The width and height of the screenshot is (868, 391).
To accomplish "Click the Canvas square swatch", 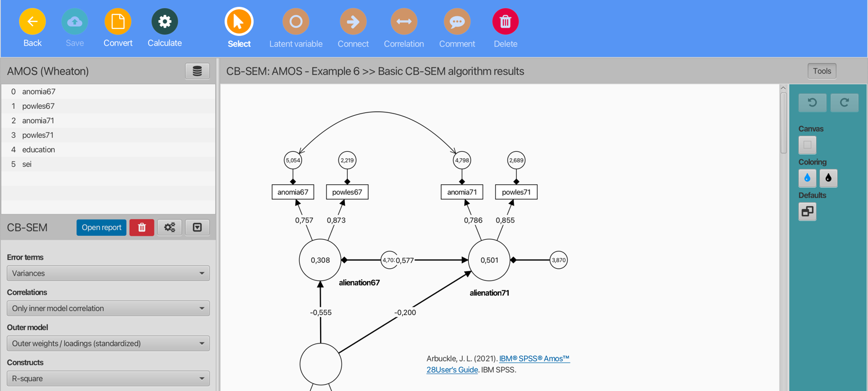I will coord(807,145).
